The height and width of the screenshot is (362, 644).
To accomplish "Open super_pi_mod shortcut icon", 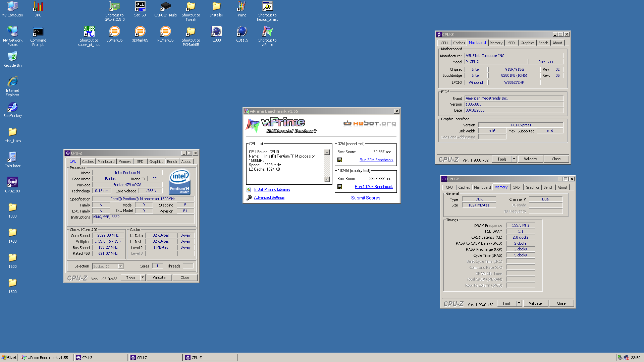I will click(x=89, y=36).
